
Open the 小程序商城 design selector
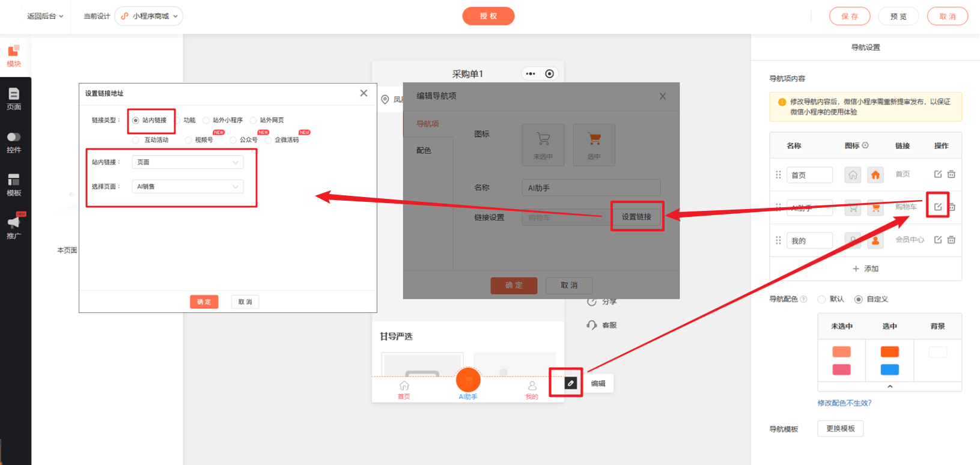[x=149, y=16]
